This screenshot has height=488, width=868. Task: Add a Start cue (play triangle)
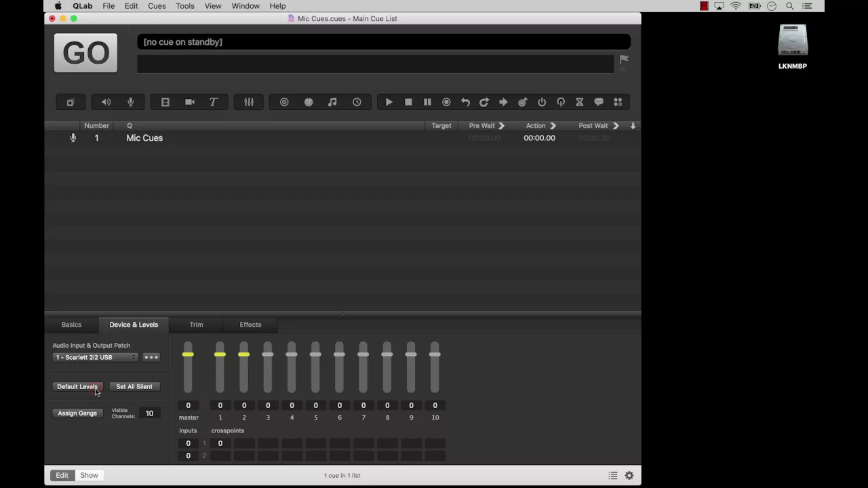[x=389, y=102]
